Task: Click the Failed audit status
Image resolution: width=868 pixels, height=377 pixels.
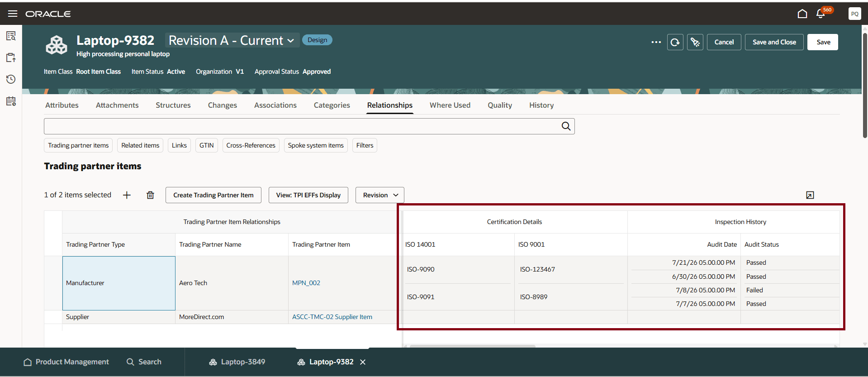Action: (754, 290)
